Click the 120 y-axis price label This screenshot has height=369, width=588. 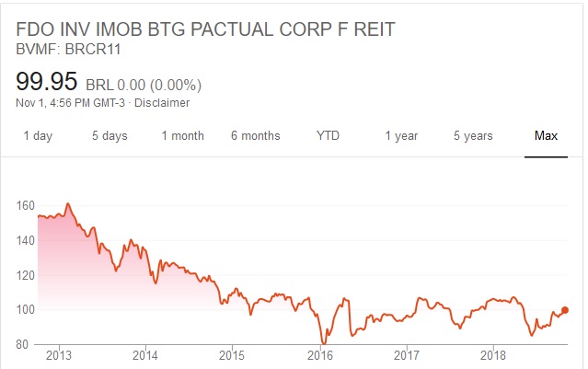(26, 275)
